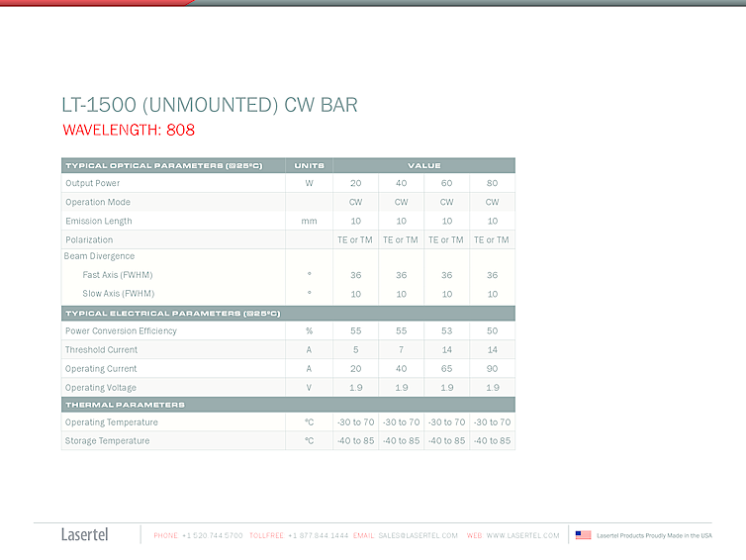Click "Lasertel Products Proudly Made in the USA" text
This screenshot has height=560, width=746.
tap(654, 535)
